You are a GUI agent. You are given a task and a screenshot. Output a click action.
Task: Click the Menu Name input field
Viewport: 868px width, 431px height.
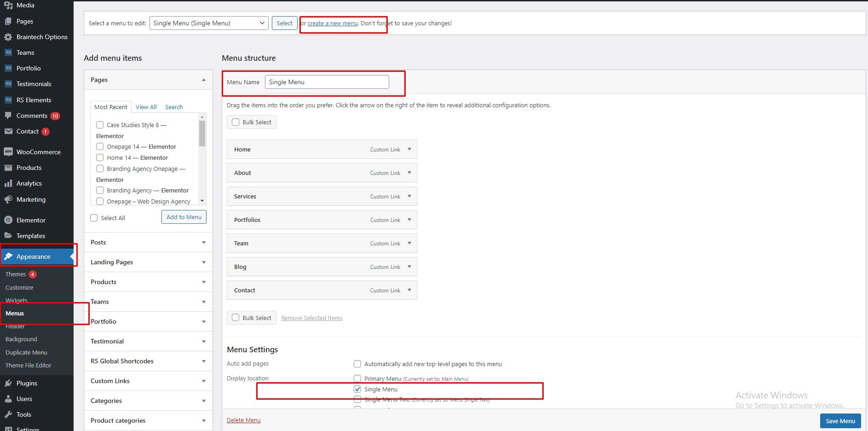pos(327,82)
